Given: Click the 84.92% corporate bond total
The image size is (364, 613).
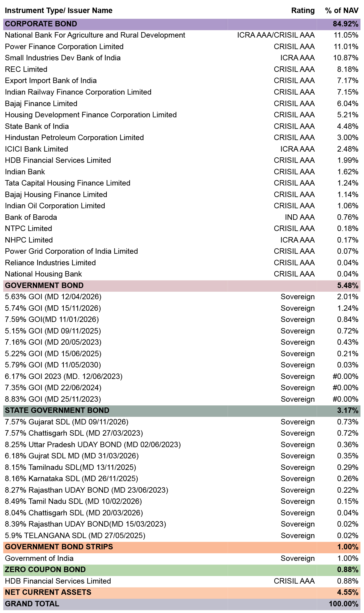Looking at the screenshot, I should click(346, 24).
